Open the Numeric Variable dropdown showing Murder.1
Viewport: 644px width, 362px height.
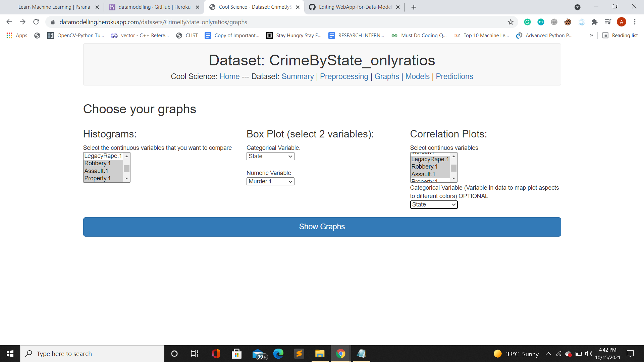pos(270,181)
